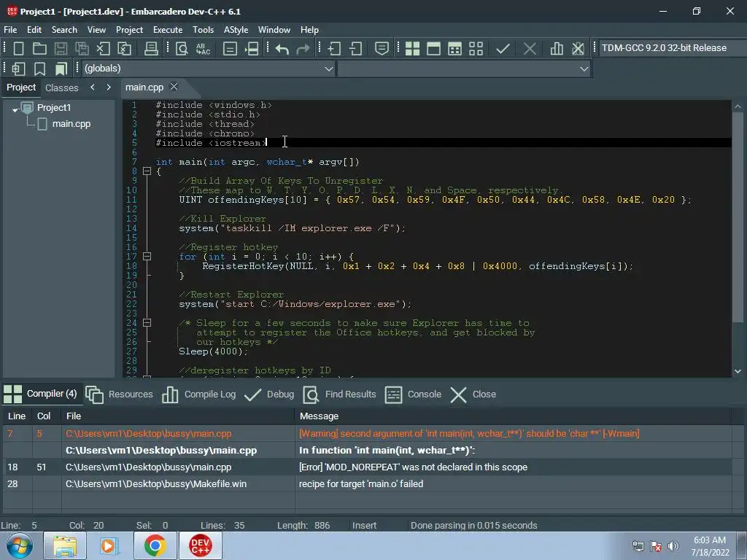Click Close in the bottom panel
This screenshot has height=560, width=747.
[473, 394]
